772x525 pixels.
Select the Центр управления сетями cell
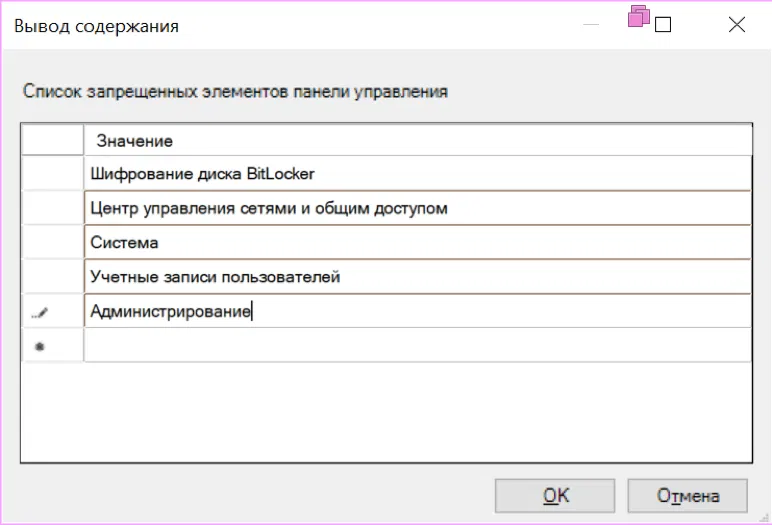(416, 208)
